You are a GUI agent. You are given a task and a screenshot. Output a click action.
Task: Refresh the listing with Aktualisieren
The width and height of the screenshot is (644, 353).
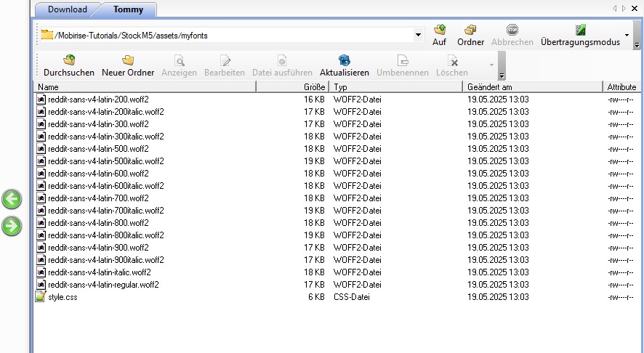pos(344,61)
